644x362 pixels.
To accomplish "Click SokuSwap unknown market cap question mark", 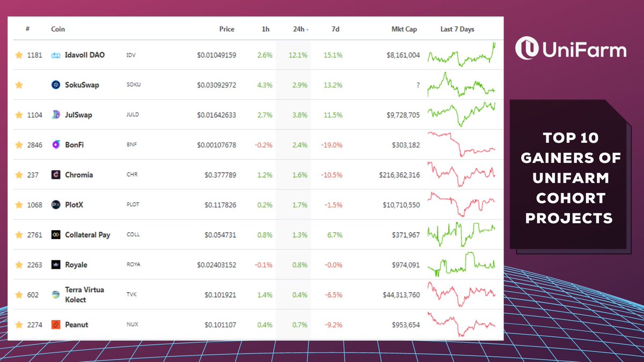I will (x=418, y=85).
